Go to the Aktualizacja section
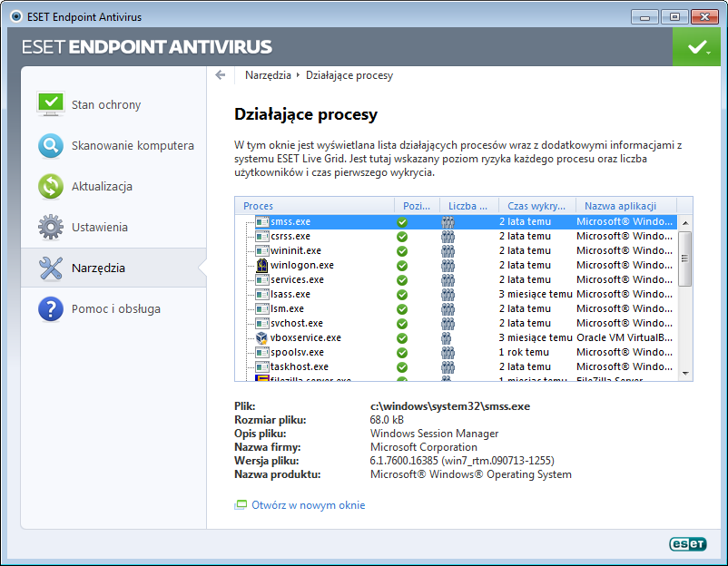Screen dimensions: 728x566 (x=113, y=187)
